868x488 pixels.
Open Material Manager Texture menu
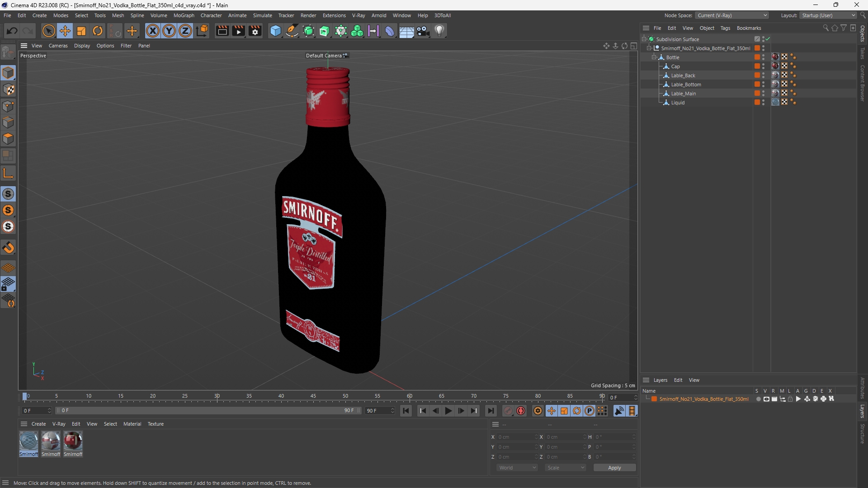tap(156, 424)
